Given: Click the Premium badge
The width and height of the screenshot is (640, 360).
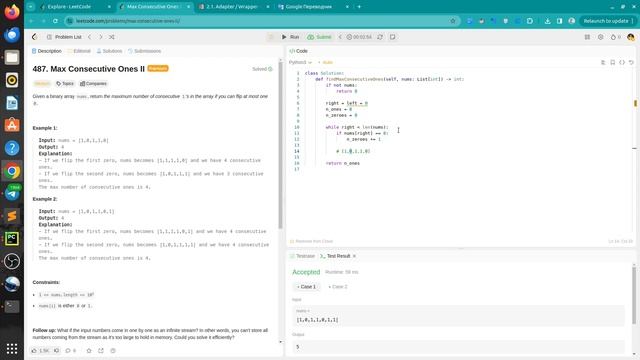Looking at the screenshot, I should 158,68.
